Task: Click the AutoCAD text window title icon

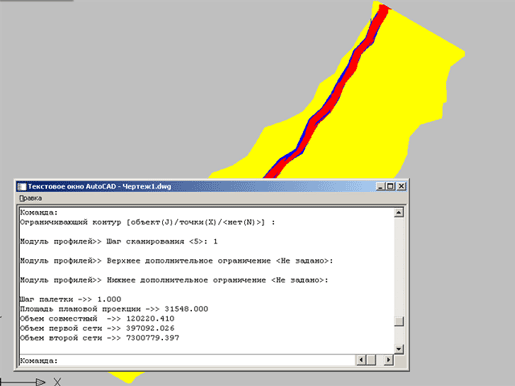Action: 22,187
